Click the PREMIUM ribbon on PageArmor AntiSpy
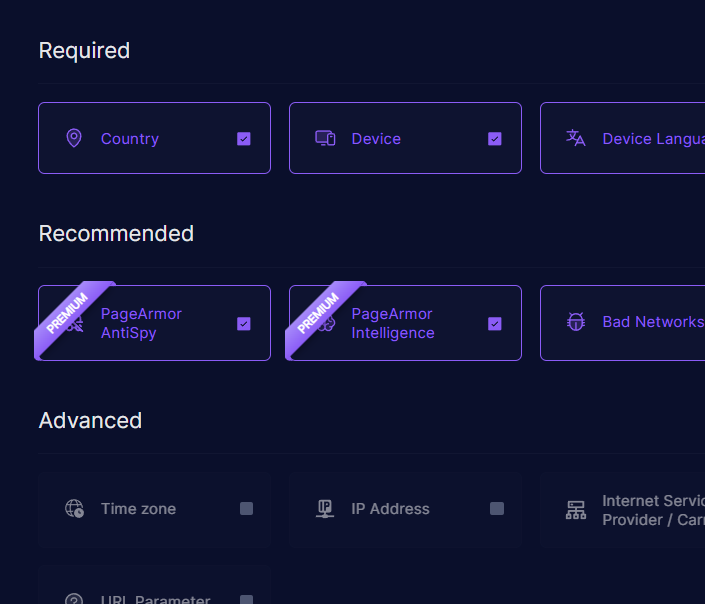 tap(67, 313)
